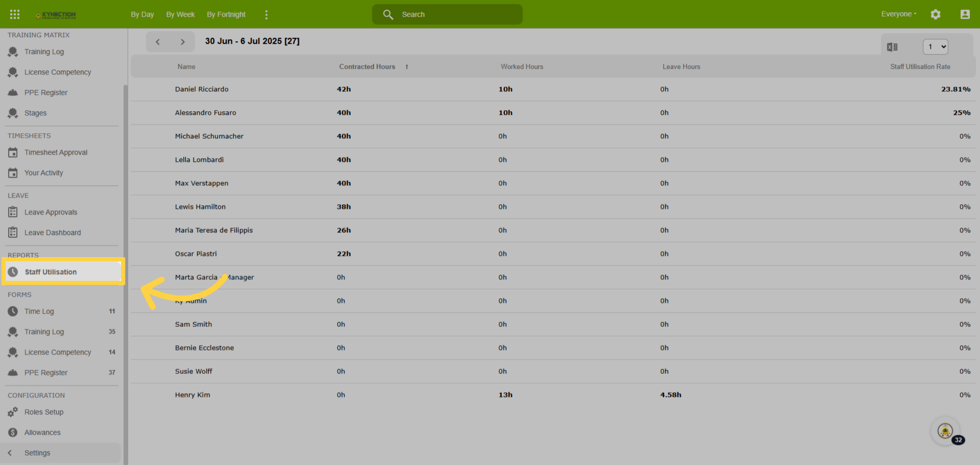Viewport: 980px width, 465px height.
Task: Sort by Contracted Hours column header
Action: coord(367,67)
